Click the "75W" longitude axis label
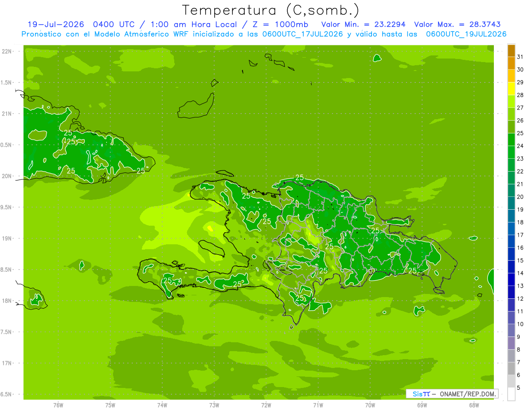The image size is (532, 411). [x=110, y=405]
